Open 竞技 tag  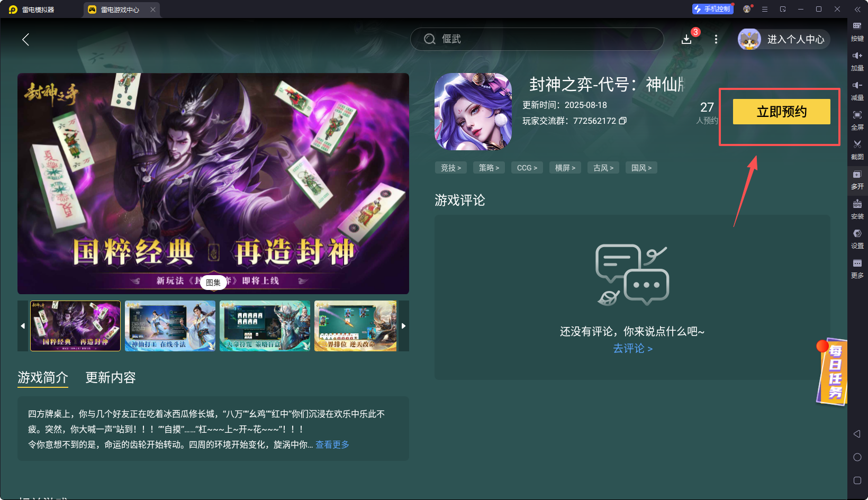click(451, 168)
